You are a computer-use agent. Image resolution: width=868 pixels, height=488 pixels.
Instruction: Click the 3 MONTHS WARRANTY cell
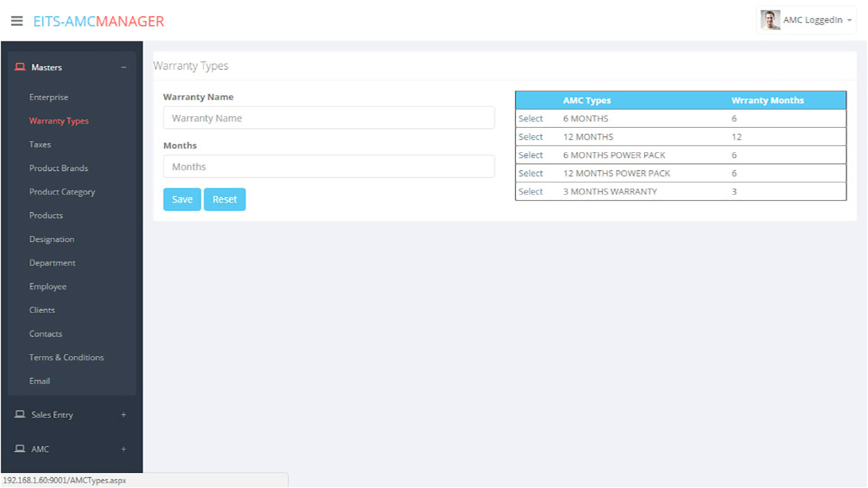[x=610, y=192]
